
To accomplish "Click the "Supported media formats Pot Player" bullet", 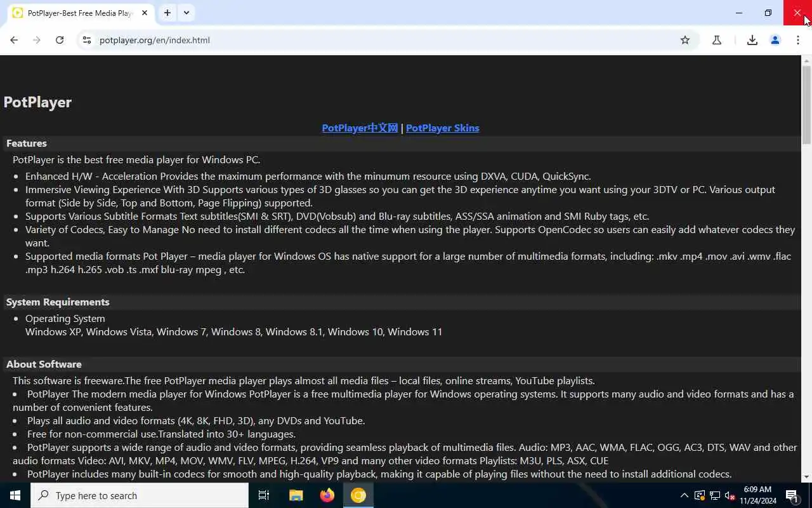I will [x=408, y=263].
